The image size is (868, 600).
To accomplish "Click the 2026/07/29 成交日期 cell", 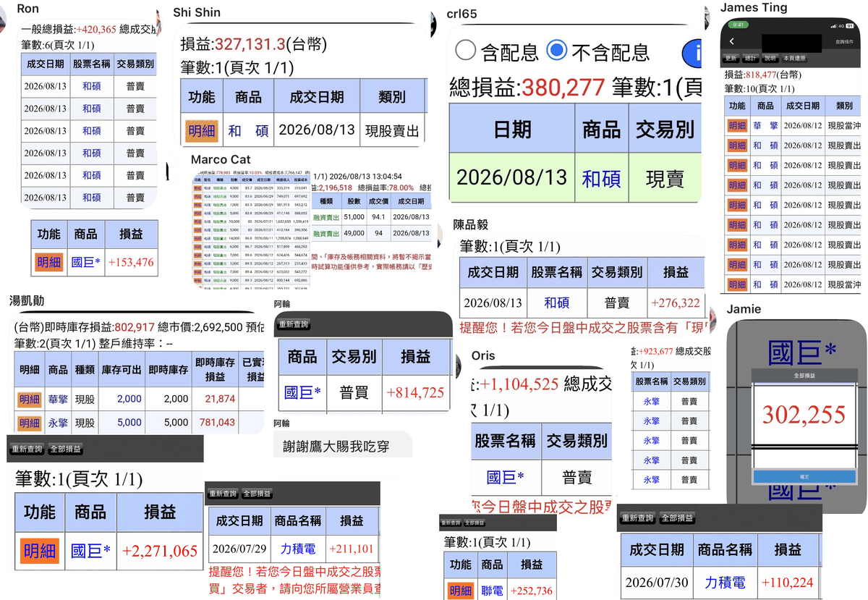I will 239,549.
